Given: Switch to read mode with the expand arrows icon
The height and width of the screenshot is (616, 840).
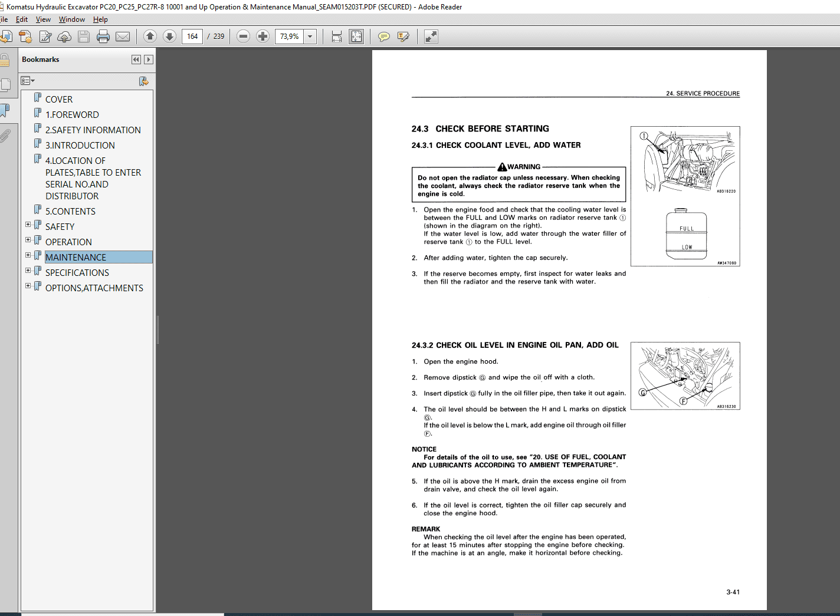Looking at the screenshot, I should pos(431,37).
